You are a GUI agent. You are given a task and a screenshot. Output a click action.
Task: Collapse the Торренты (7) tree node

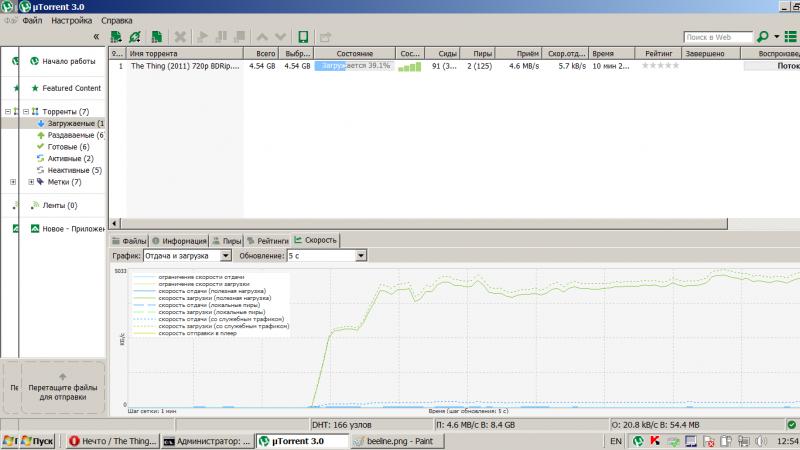26,111
